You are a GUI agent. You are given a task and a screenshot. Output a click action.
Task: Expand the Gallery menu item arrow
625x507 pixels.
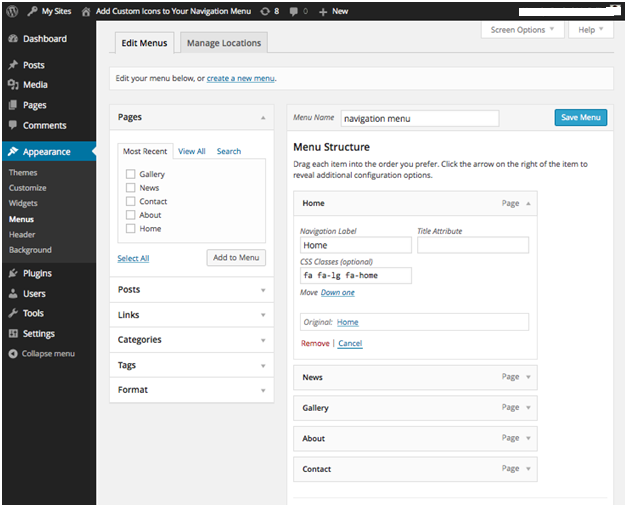point(529,408)
